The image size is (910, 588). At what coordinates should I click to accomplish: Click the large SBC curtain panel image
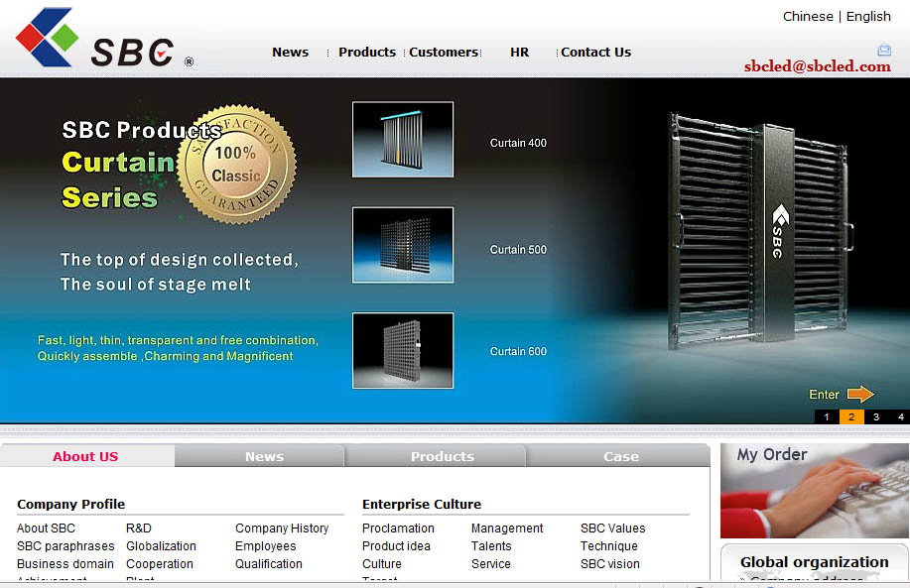tap(760, 232)
